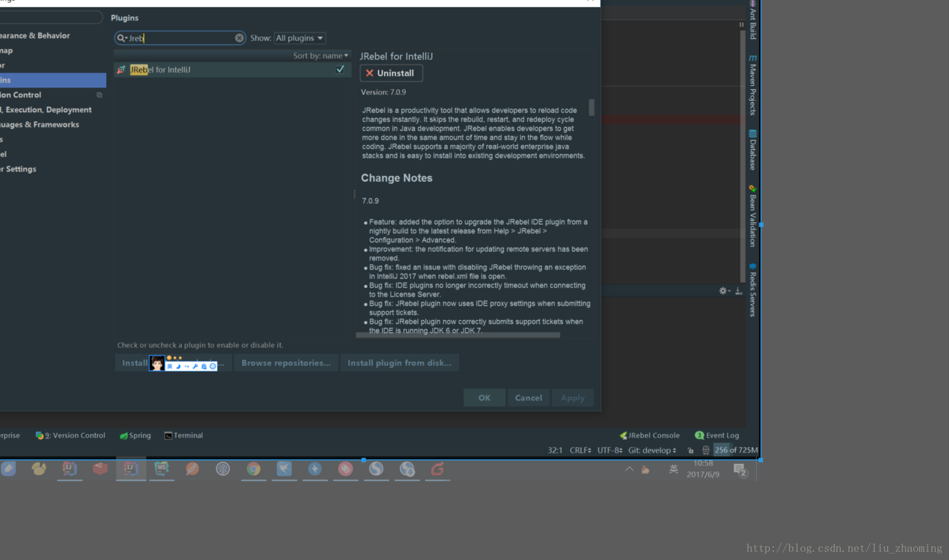Open the Show All plugins dropdown
The height and width of the screenshot is (560, 949).
tap(300, 38)
